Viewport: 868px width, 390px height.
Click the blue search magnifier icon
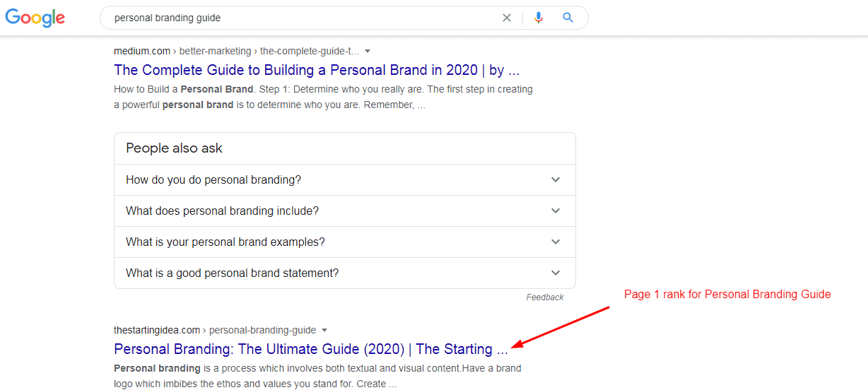tap(568, 18)
